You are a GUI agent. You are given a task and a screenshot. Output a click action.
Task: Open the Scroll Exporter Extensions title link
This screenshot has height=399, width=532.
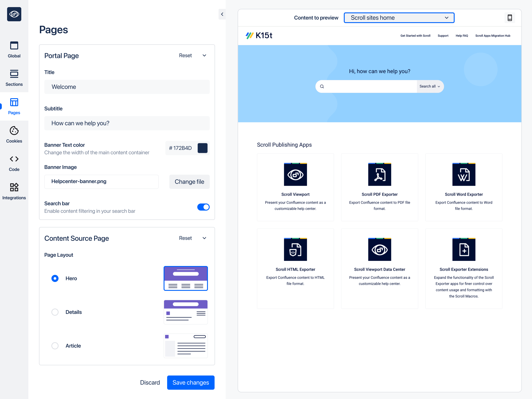click(464, 269)
